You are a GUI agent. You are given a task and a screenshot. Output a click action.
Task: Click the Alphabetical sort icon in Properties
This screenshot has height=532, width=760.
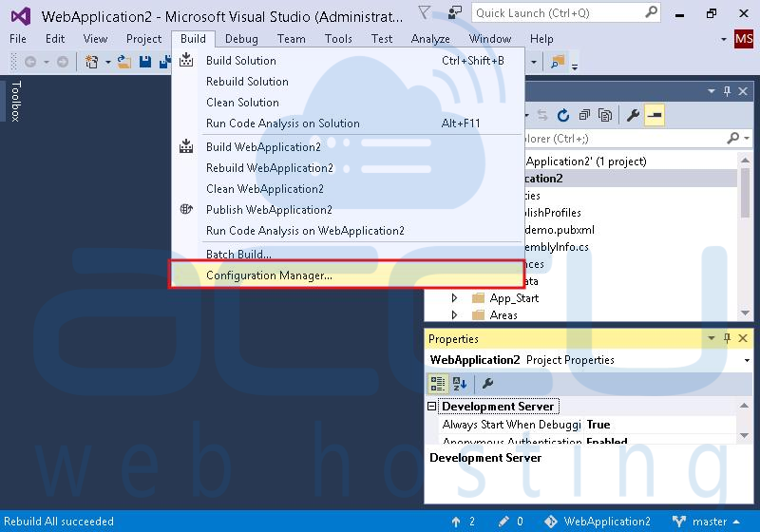tap(460, 384)
